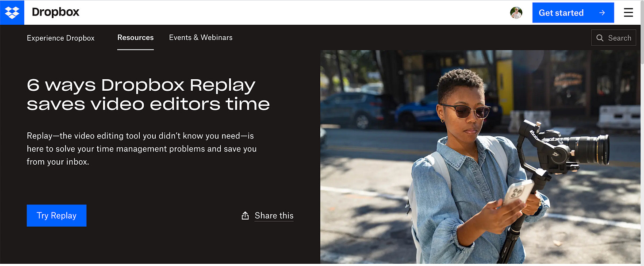Select the Resources tab
Viewport: 644px width, 266px height.
(135, 38)
